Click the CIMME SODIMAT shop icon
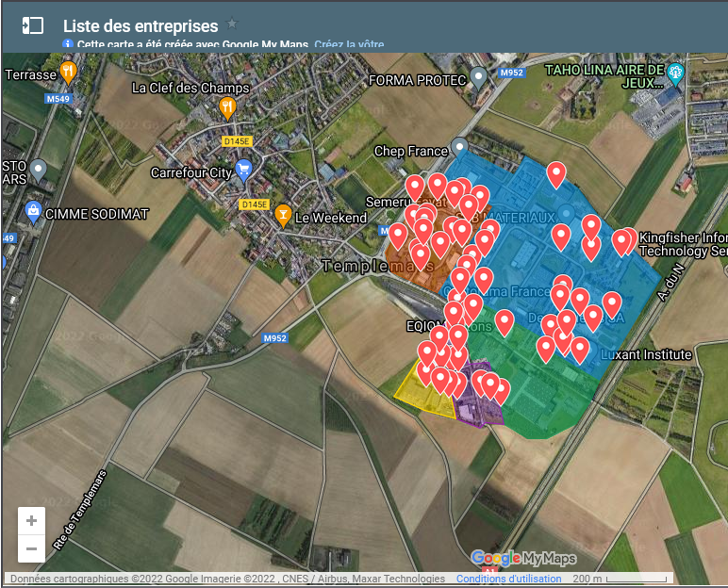The height and width of the screenshot is (588, 728). pyautogui.click(x=34, y=209)
